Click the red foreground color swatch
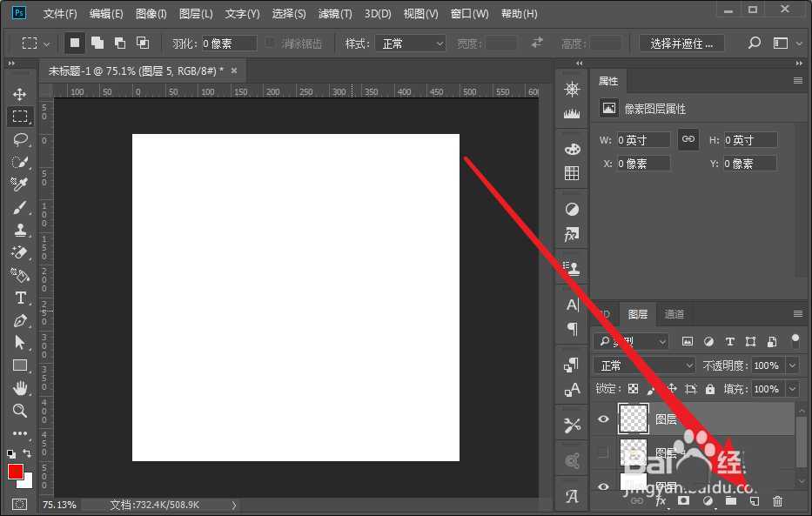 (15, 472)
